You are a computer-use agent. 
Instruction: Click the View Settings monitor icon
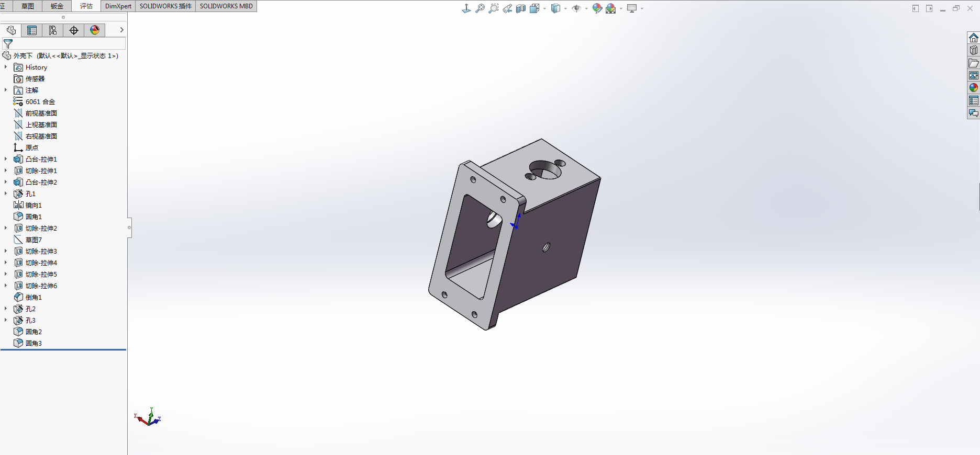[632, 8]
